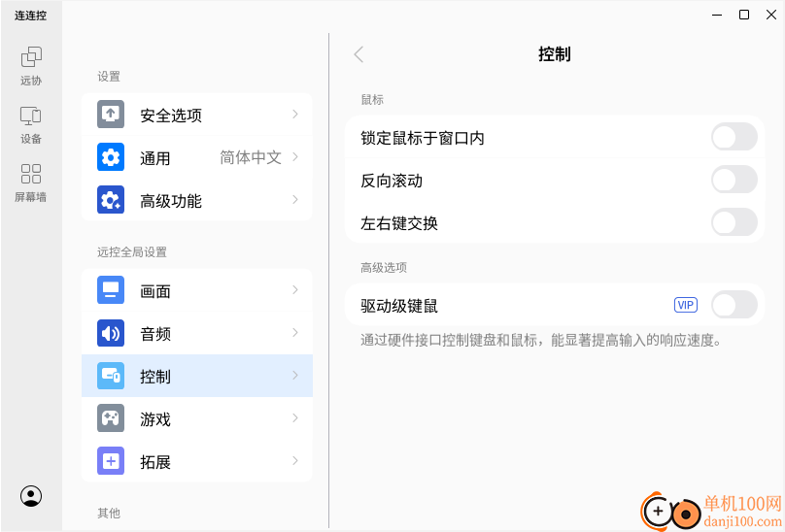Click the 其他 section heading
The height and width of the screenshot is (532, 785).
(109, 513)
